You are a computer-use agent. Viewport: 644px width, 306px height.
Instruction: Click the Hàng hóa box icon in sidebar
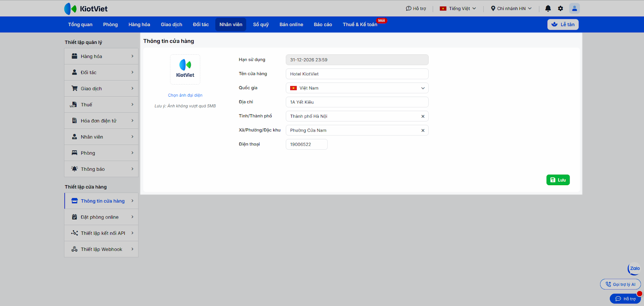tap(74, 56)
